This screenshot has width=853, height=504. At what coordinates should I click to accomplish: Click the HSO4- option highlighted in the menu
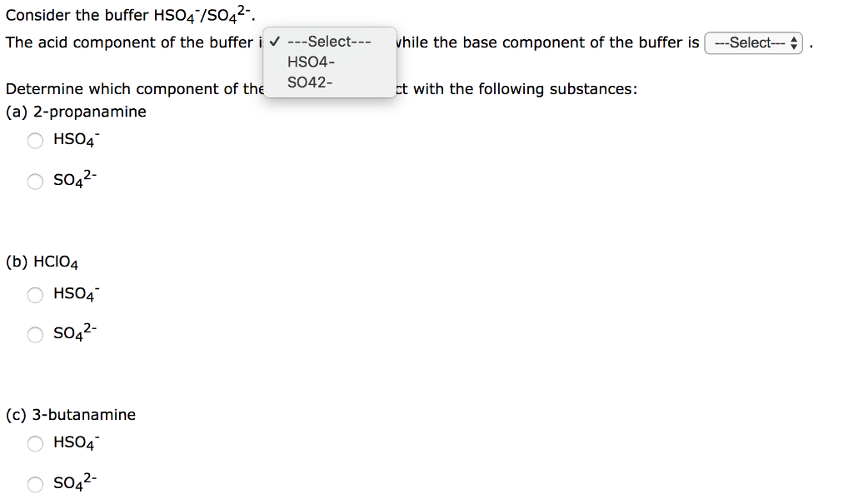(311, 62)
